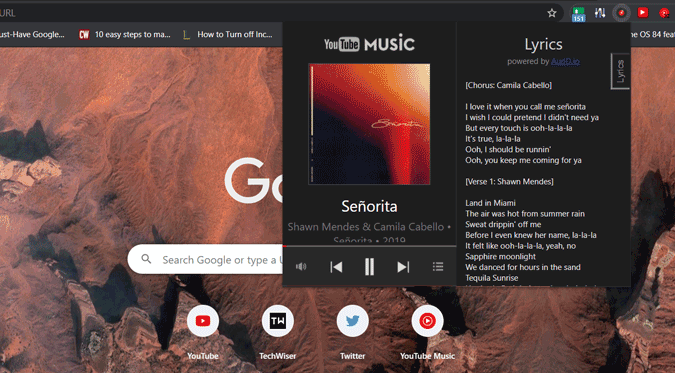Click lyric 'Ooh, I should be runnin''
This screenshot has height=373, width=675.
[x=508, y=149]
